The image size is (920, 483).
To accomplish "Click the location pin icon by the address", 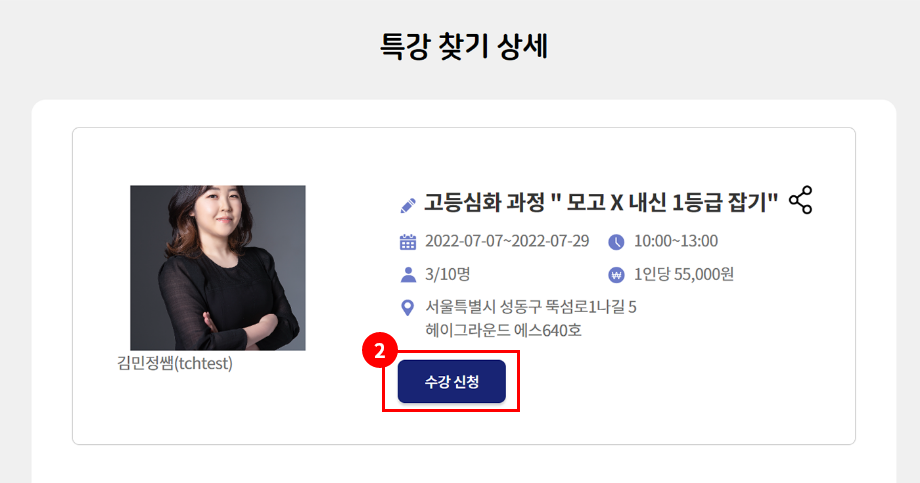I will coord(407,308).
